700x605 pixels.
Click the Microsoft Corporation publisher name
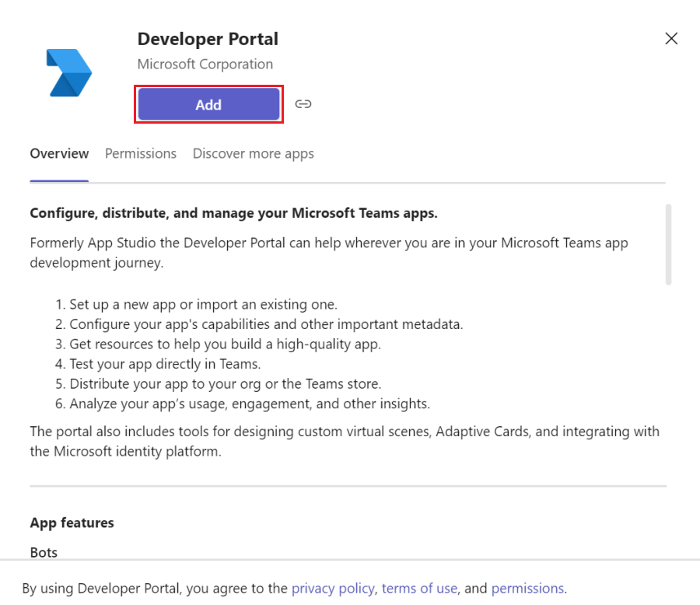coord(205,64)
